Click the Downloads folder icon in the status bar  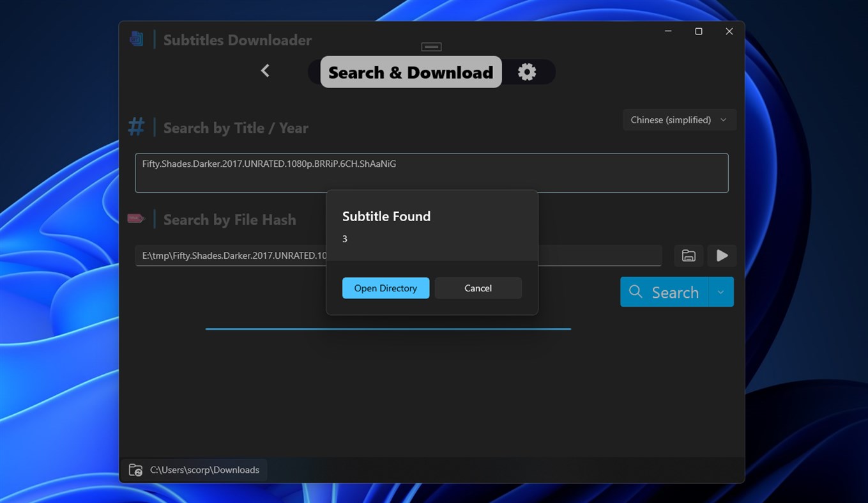(x=135, y=469)
